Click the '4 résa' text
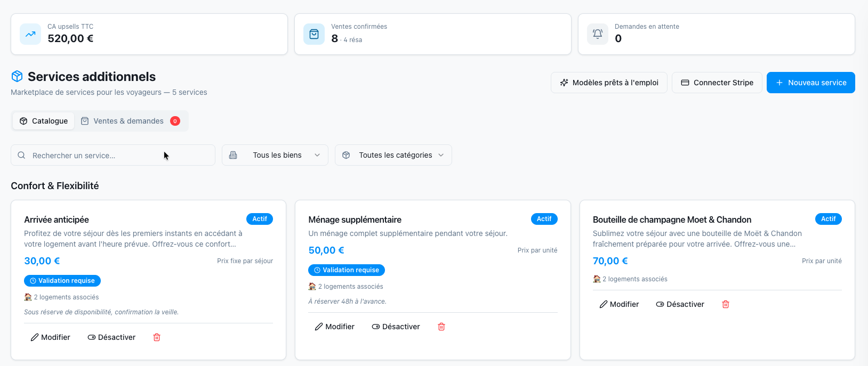Image resolution: width=868 pixels, height=366 pixels. (353, 40)
